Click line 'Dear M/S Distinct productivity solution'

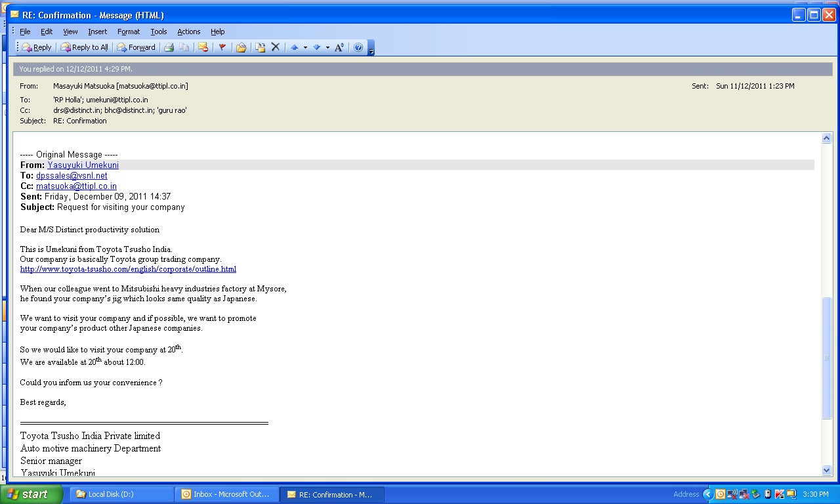[x=90, y=230]
